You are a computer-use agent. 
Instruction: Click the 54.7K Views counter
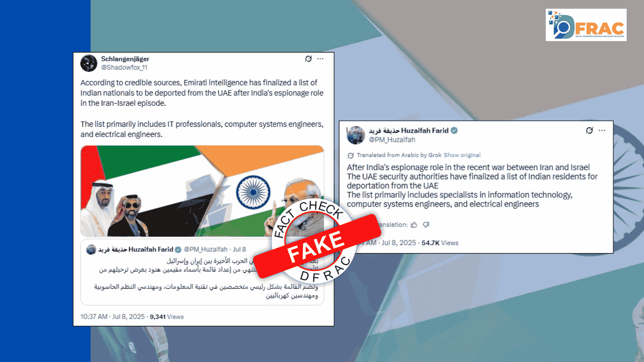[440, 243]
